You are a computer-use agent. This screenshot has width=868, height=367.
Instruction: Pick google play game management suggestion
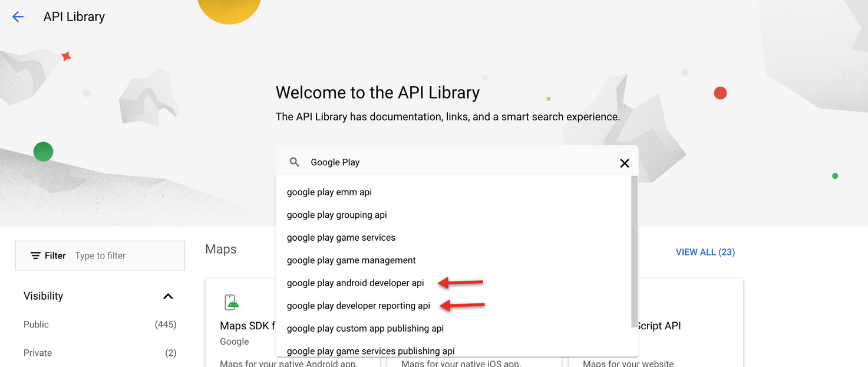351,260
